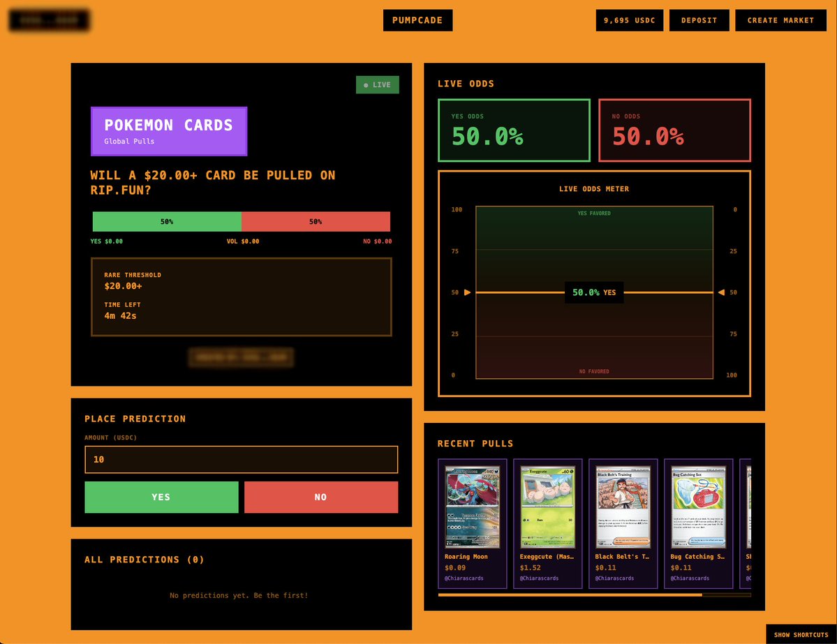Click the Exeggcute $1.52 price

531,568
